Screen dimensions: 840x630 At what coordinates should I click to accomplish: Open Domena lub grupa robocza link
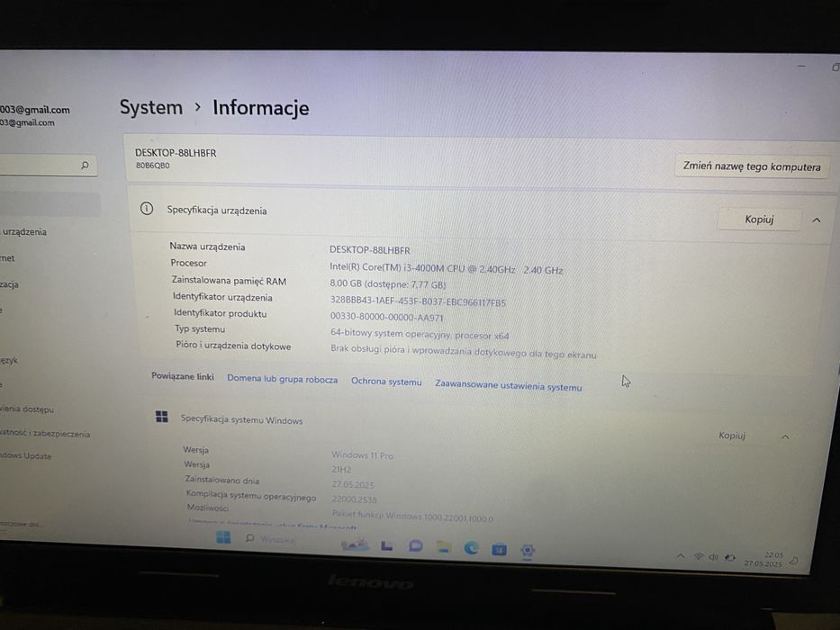click(x=283, y=379)
